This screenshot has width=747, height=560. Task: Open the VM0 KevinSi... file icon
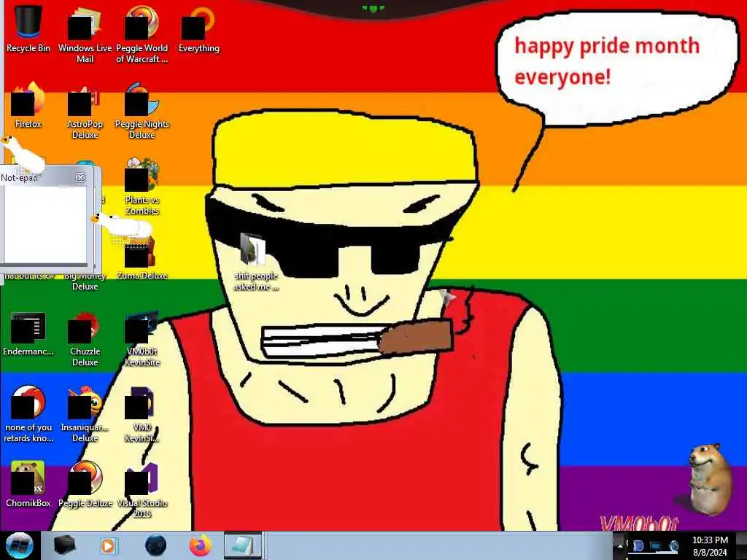142,413
